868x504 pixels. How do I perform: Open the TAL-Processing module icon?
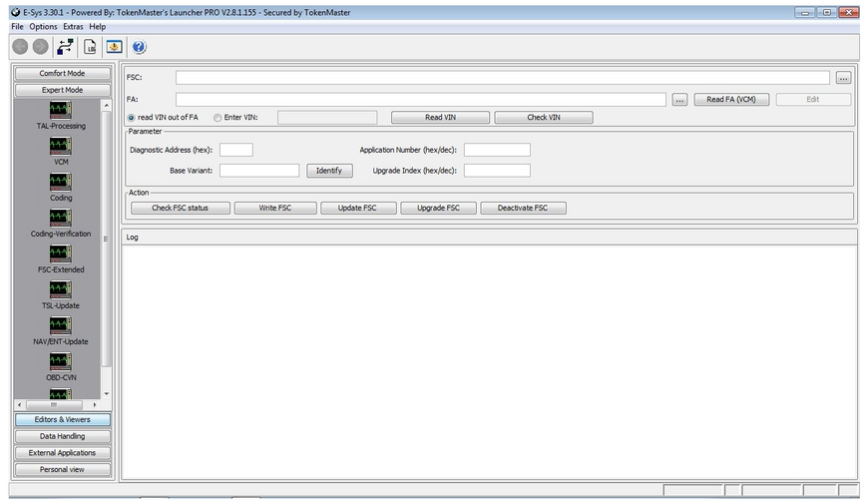(60, 110)
